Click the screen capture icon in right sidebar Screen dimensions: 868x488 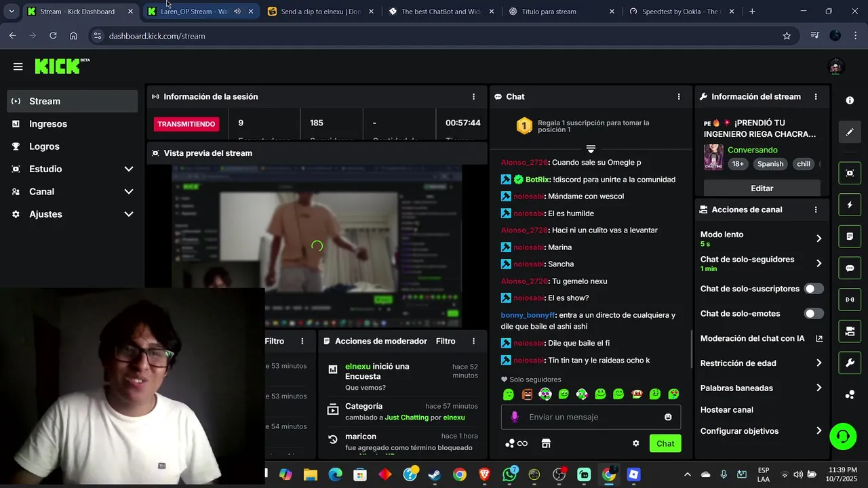[850, 173]
